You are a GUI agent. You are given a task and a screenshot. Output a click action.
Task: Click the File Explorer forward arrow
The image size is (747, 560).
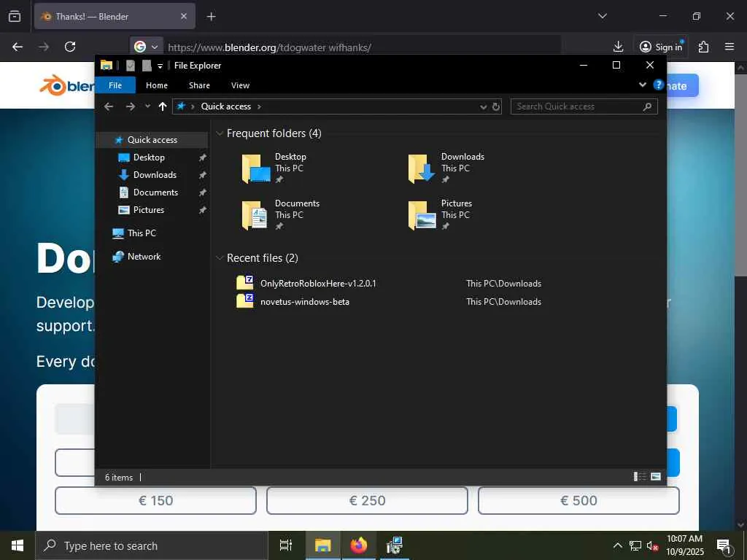(x=130, y=106)
